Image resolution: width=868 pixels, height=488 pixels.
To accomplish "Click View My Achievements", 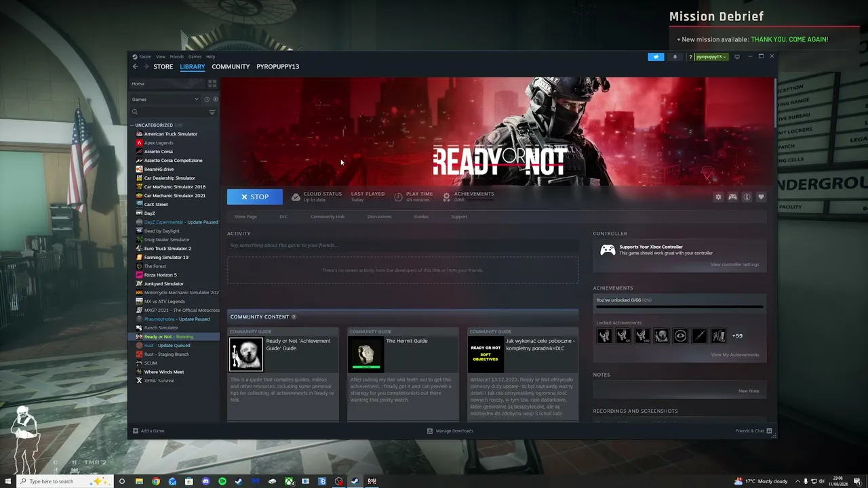I will [x=735, y=354].
